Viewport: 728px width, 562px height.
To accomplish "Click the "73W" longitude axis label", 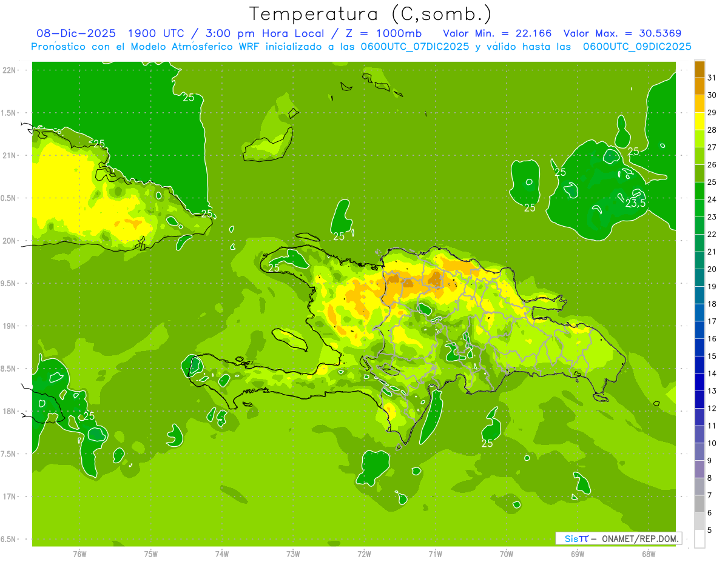I will (x=293, y=554).
